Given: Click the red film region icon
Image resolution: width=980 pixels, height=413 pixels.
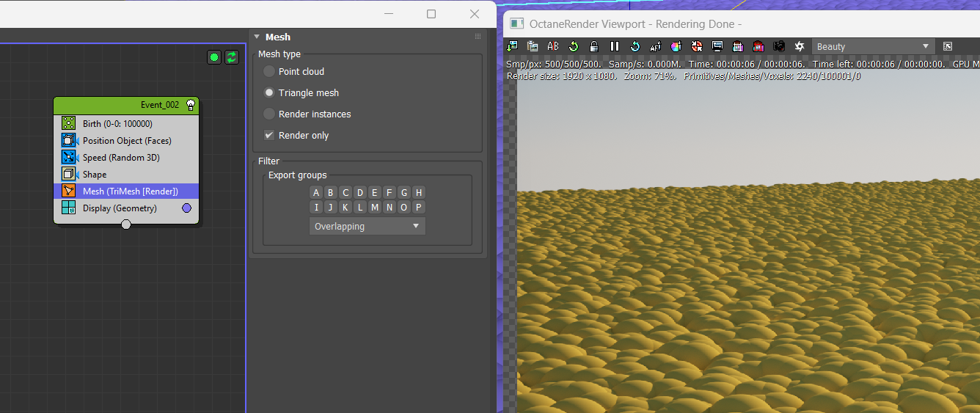Looking at the screenshot, I should pyautogui.click(x=758, y=46).
